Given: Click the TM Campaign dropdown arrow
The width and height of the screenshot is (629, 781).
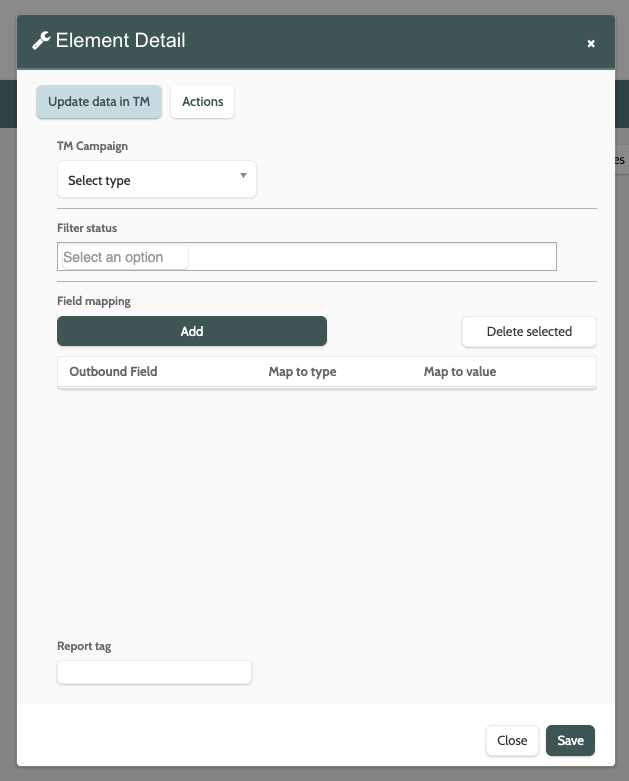Looking at the screenshot, I should (244, 176).
